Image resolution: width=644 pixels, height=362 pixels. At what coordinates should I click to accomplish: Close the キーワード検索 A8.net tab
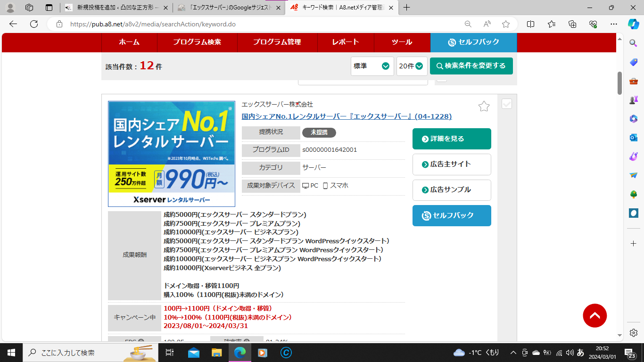(390, 8)
